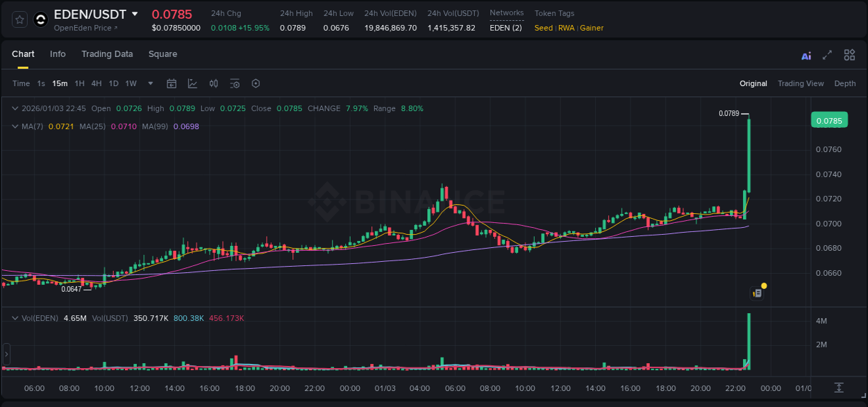Open the extra timeframe dropdown arrow beside 1W
The image size is (868, 407).
coord(149,83)
